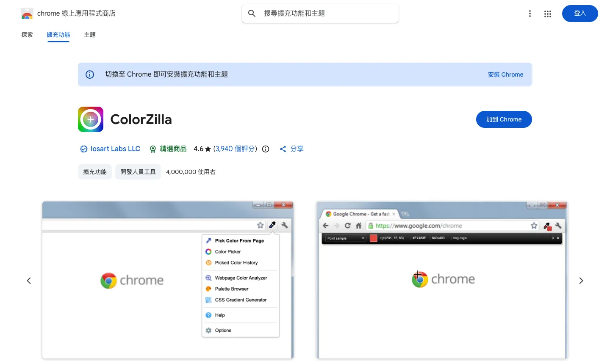
Task: Click the 安裝 Chrome link
Action: coord(505,74)
